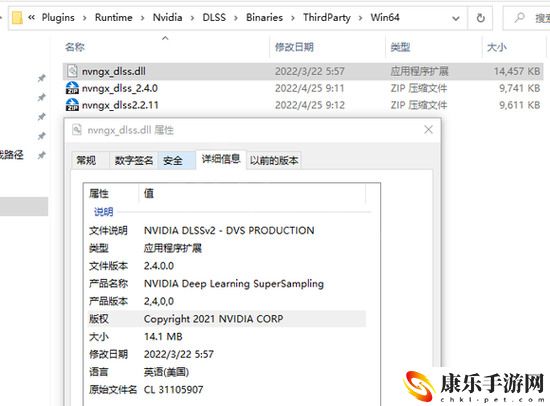Image resolution: width=550 pixels, height=406 pixels.
Task: Sort by 大小 column header
Action: point(497,47)
